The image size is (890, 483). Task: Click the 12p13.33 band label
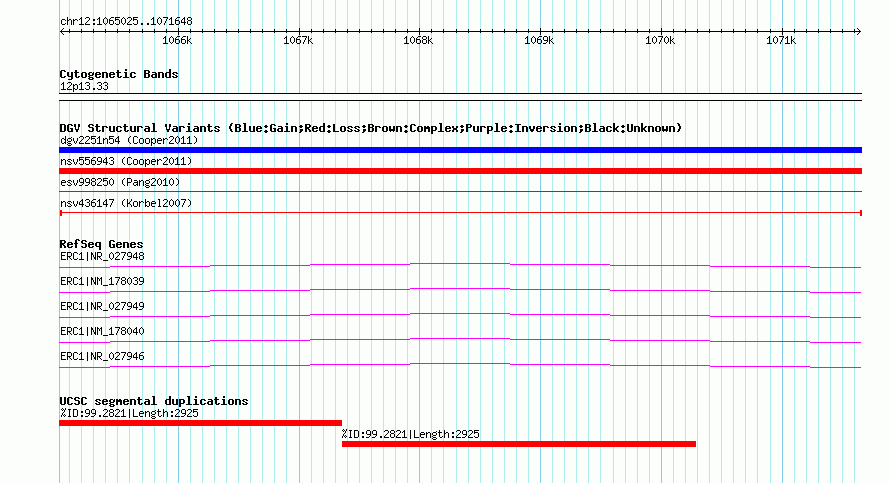tap(84, 87)
